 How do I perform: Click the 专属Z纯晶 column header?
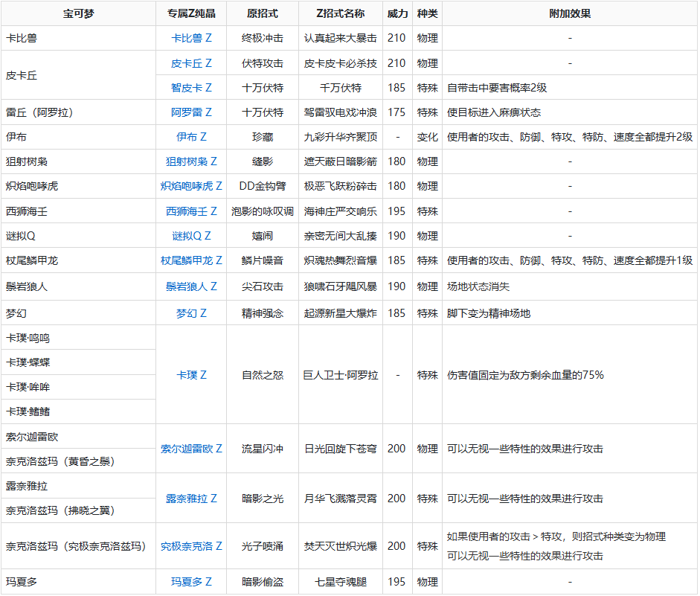[x=191, y=13]
